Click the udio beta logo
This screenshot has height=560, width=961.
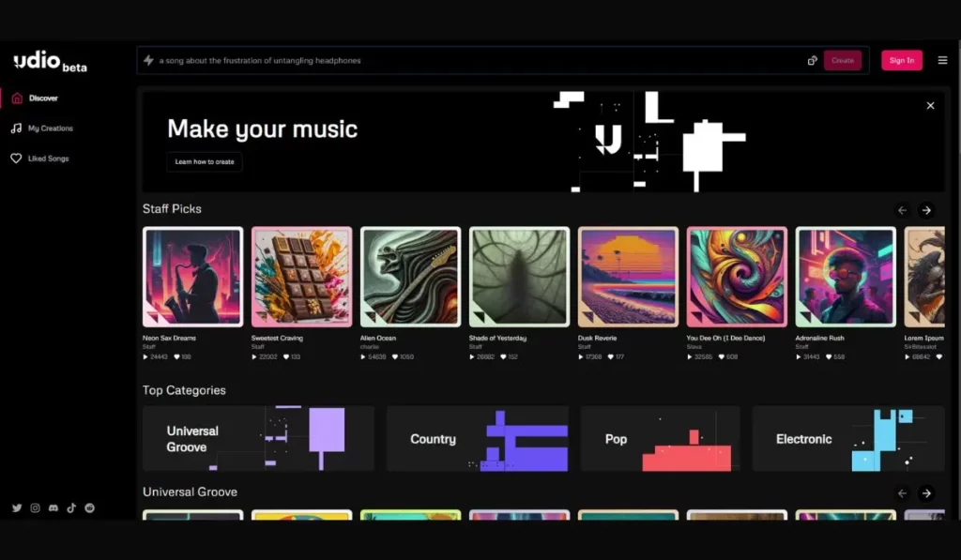point(51,61)
